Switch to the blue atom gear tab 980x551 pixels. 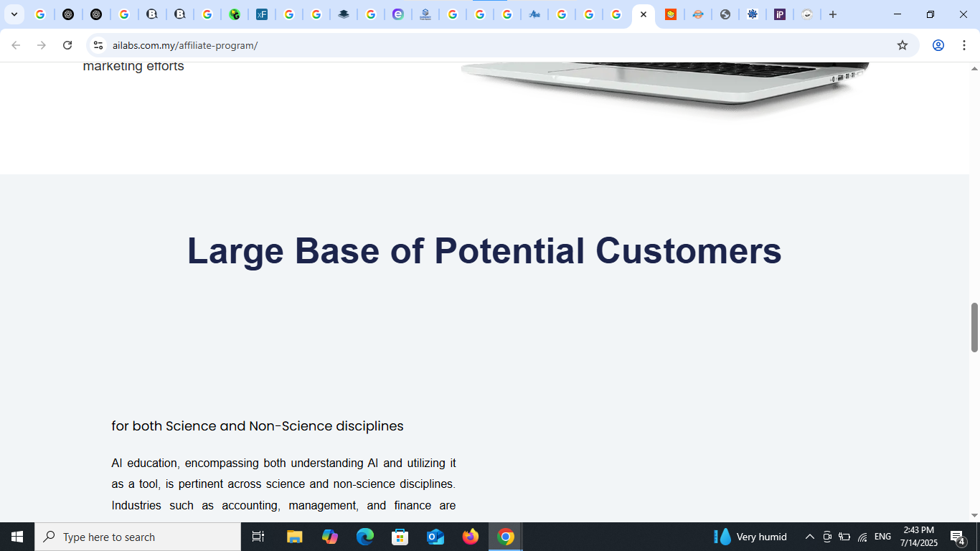coord(753,14)
